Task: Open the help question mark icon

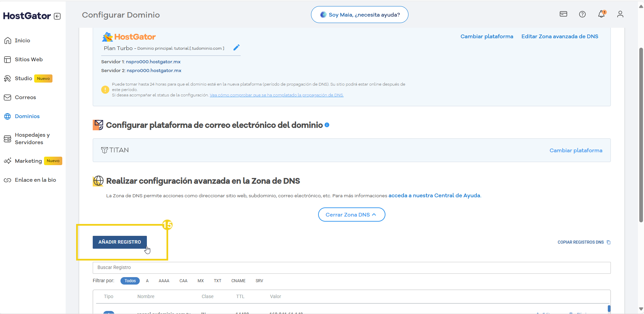Action: (x=582, y=14)
